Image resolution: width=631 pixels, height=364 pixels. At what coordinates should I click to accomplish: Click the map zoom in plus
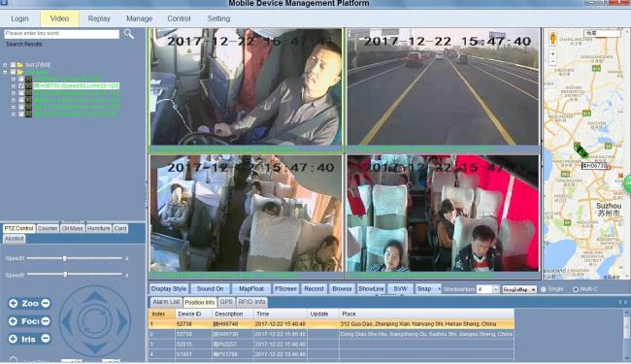(553, 53)
